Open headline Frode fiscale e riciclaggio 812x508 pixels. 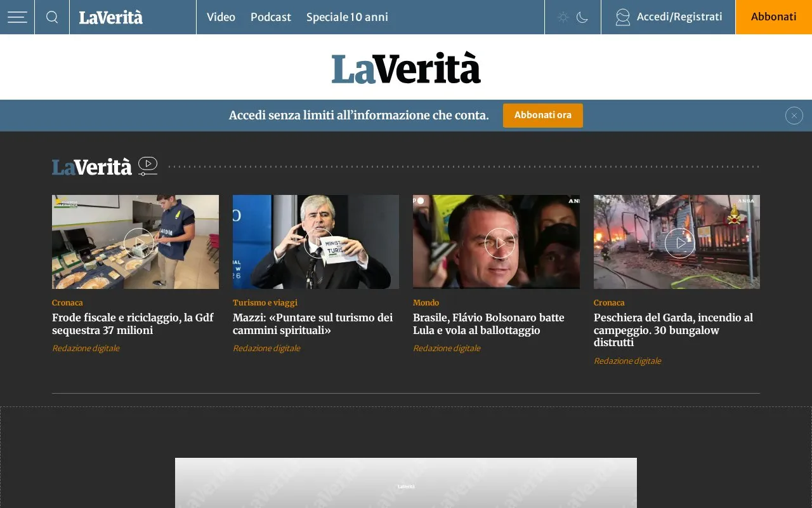133,324
